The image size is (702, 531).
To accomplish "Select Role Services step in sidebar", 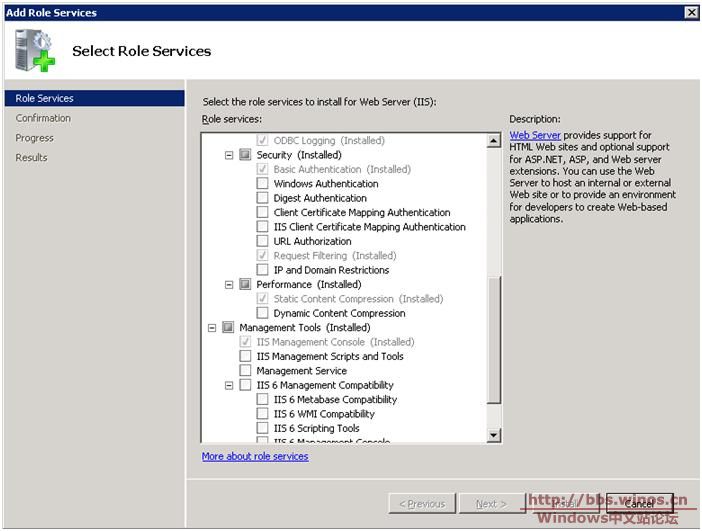I will pyautogui.click(x=94, y=98).
